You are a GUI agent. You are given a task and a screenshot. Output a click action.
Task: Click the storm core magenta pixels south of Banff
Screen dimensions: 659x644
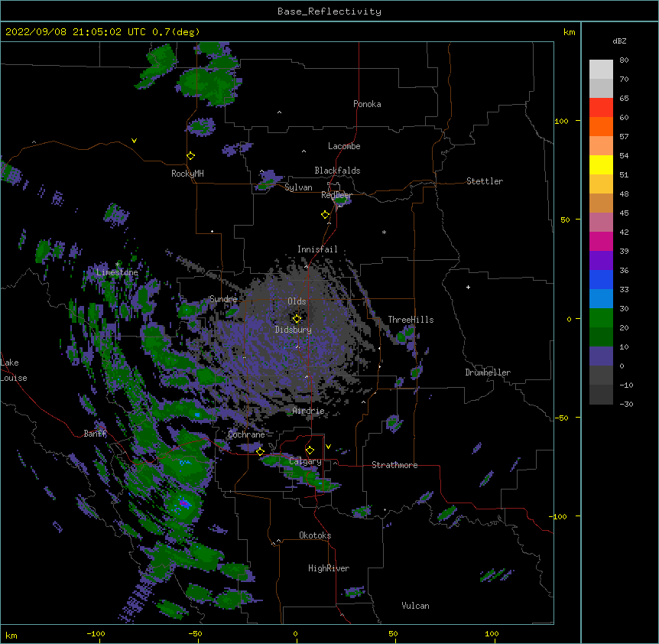[184, 503]
